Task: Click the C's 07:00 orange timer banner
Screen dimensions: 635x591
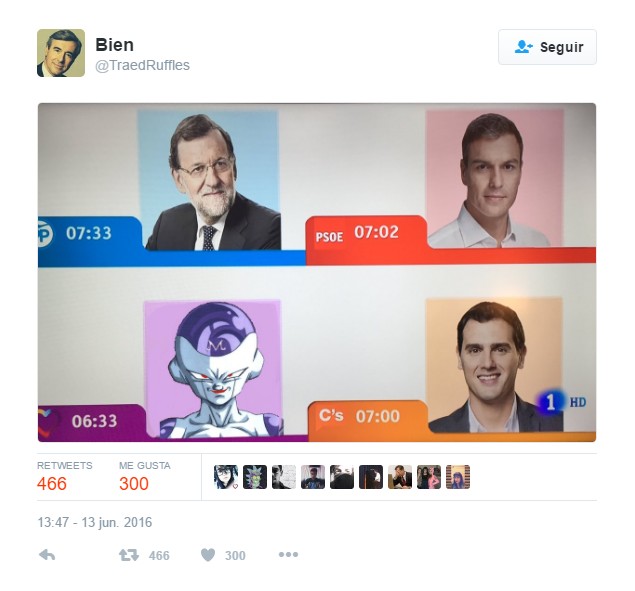Action: (367, 418)
